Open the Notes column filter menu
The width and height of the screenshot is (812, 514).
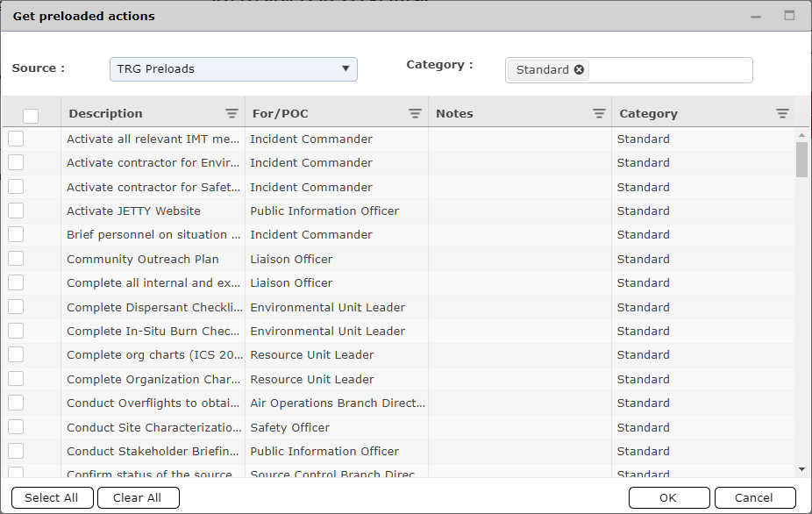[599, 113]
